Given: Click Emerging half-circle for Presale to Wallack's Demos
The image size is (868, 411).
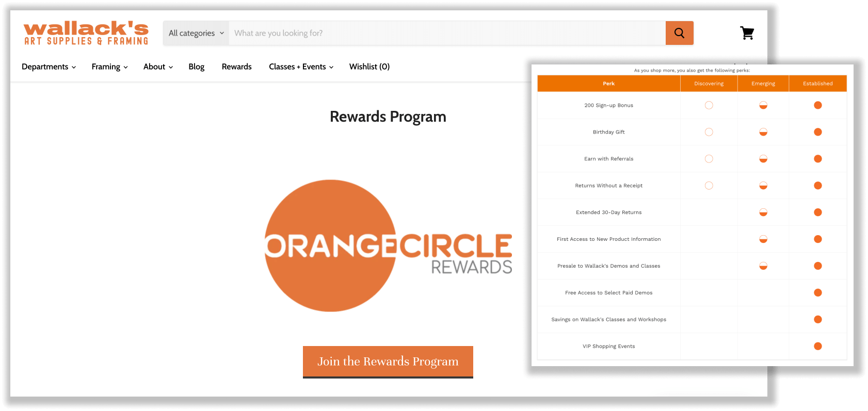Looking at the screenshot, I should 763,266.
